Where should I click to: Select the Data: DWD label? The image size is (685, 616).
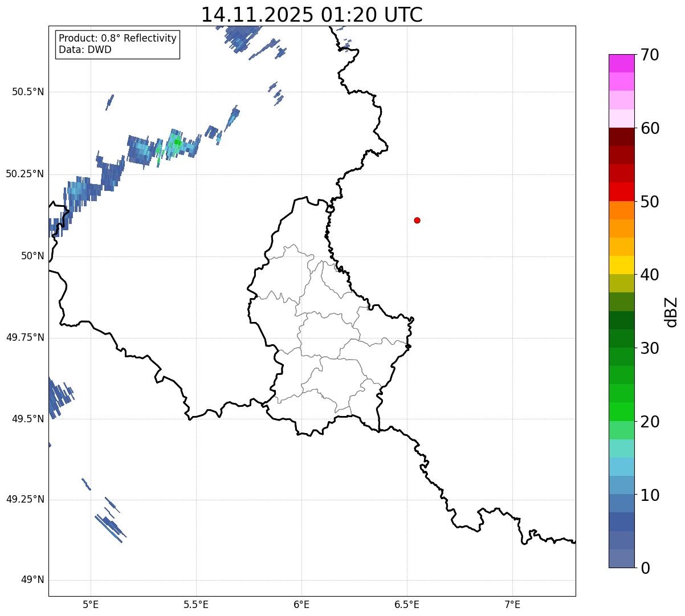[x=85, y=50]
